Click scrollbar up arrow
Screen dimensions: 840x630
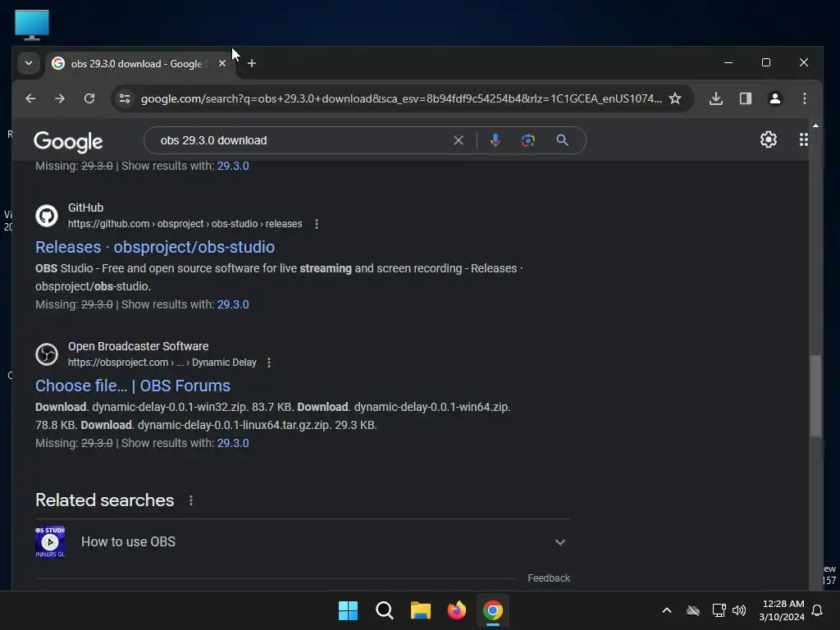pyautogui.click(x=815, y=126)
